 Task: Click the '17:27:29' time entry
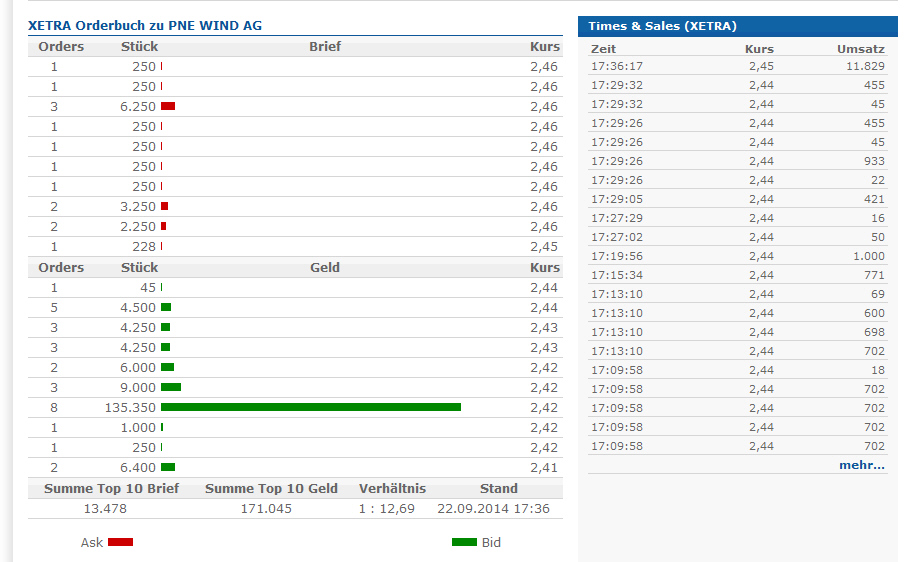click(617, 218)
